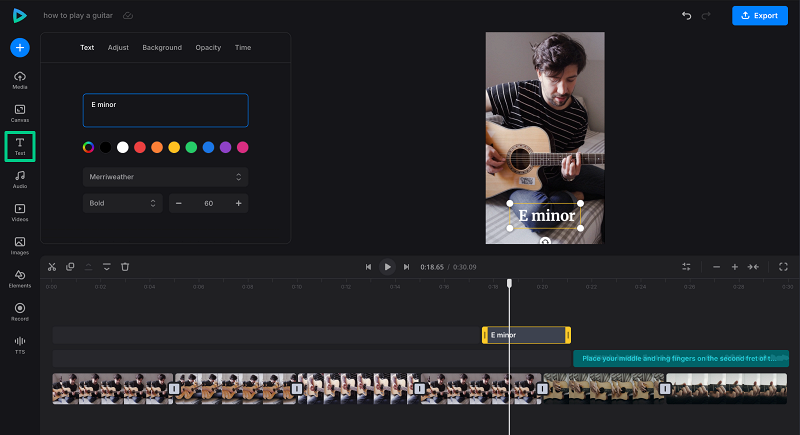800x435 pixels.
Task: Choose the yellow text color
Action: [174, 147]
